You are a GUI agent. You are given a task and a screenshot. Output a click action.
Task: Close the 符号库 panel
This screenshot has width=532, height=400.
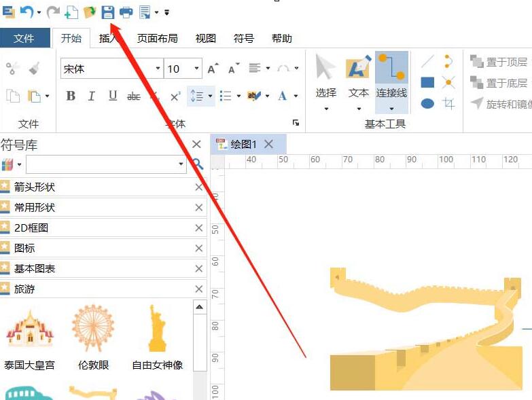196,145
